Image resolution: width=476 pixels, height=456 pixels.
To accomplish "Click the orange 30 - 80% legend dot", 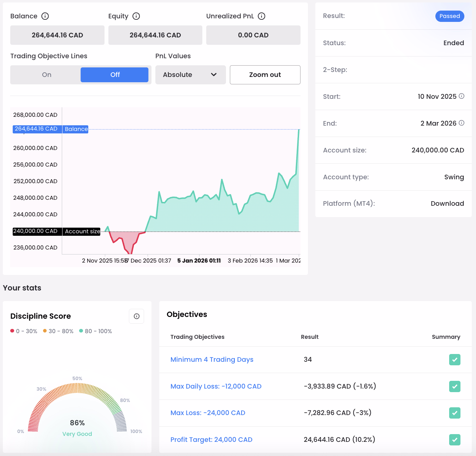I will tap(45, 331).
